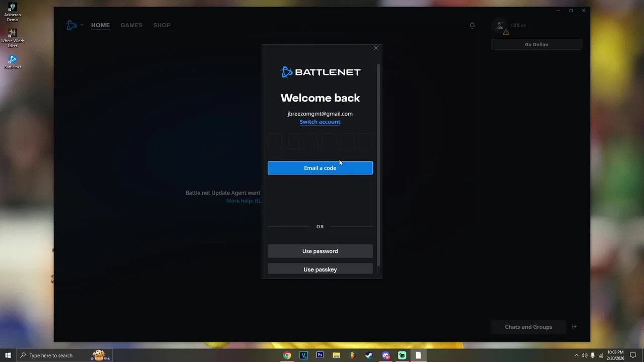Screen dimensions: 644x362
Task: Open the green robot-face taskbar app
Action: pos(402,355)
